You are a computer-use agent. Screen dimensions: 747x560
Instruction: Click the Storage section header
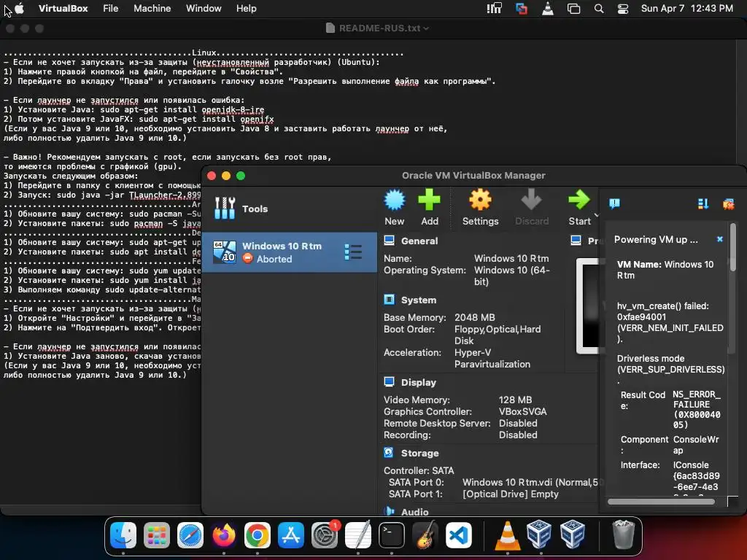point(419,454)
